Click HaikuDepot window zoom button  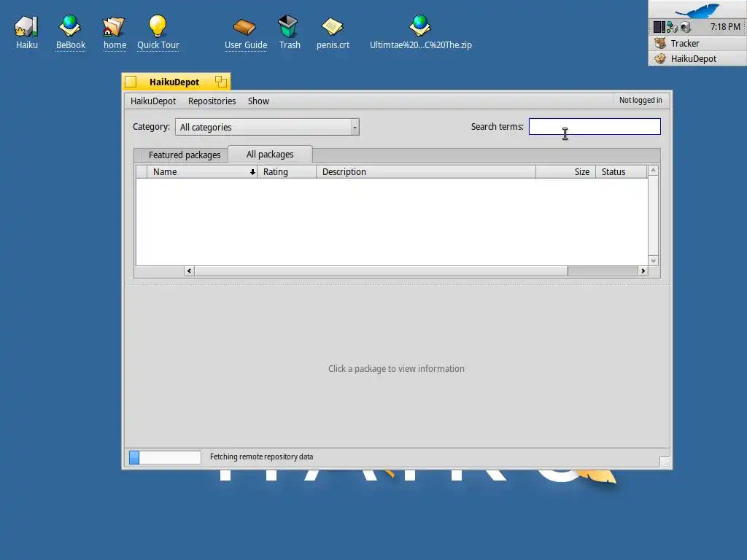tap(220, 82)
